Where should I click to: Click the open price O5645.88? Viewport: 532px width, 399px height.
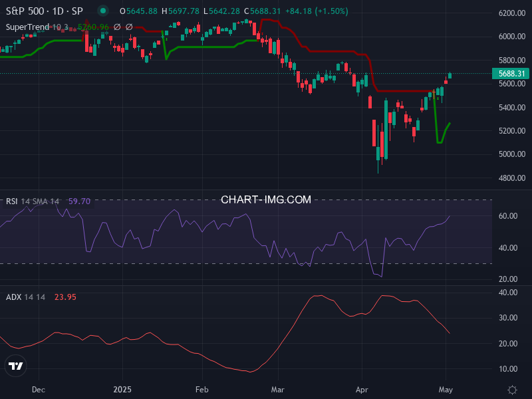pyautogui.click(x=138, y=11)
